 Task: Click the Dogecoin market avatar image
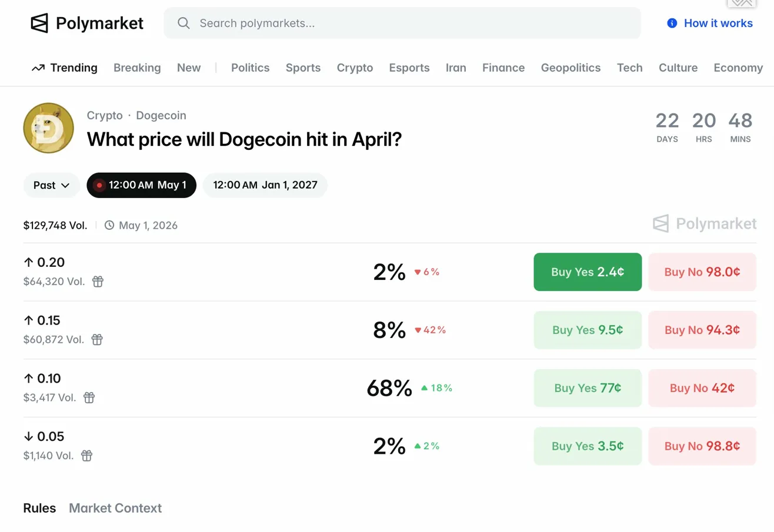click(49, 128)
